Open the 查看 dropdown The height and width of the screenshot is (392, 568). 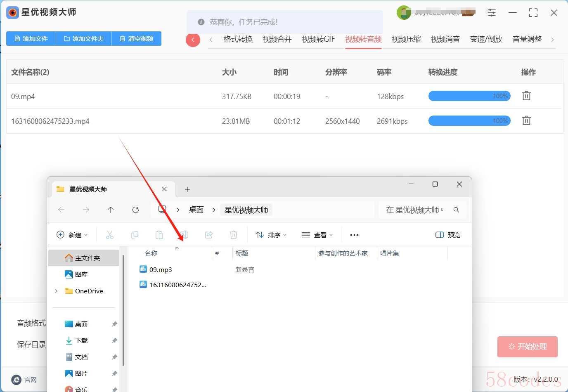pos(317,235)
